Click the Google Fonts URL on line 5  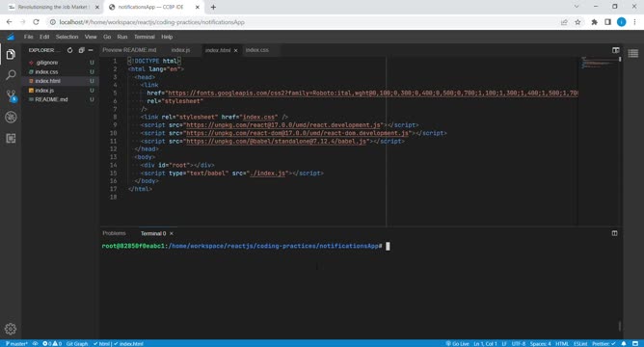point(372,93)
